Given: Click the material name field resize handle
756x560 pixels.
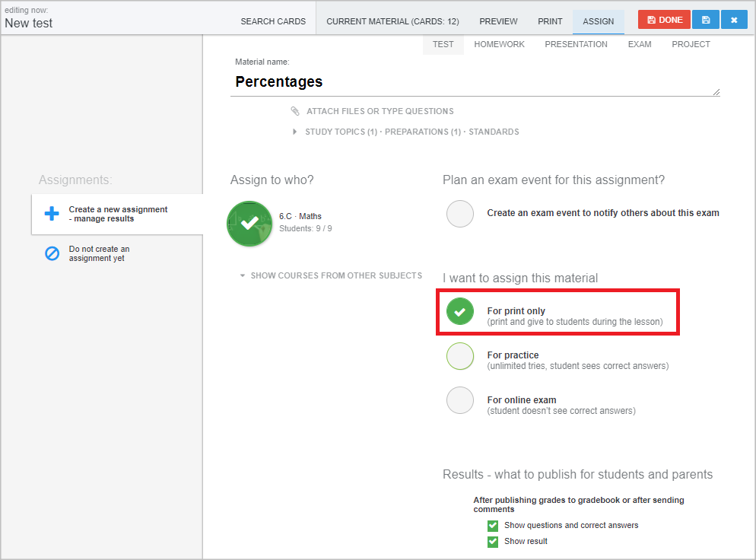Looking at the screenshot, I should [x=716, y=92].
